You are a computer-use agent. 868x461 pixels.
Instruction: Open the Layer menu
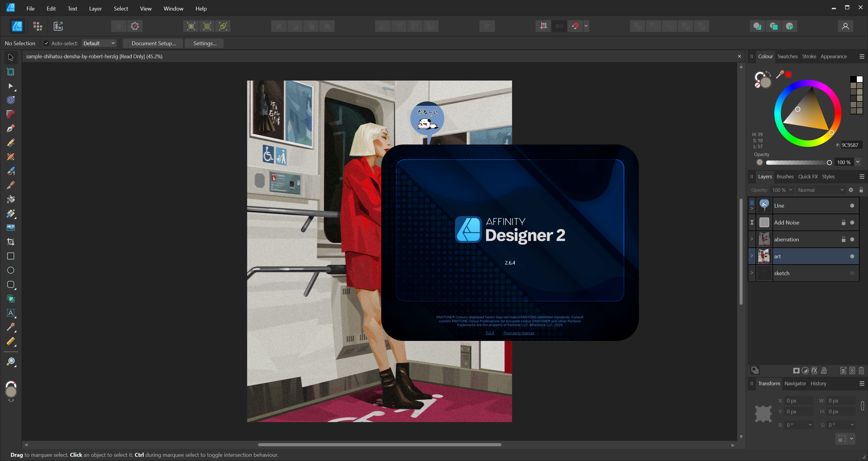(x=95, y=8)
